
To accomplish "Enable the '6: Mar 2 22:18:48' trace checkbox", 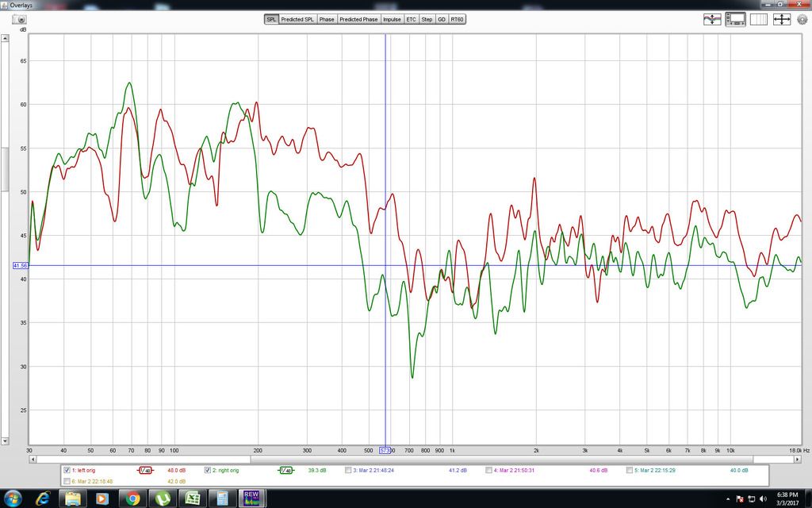I will pos(67,482).
